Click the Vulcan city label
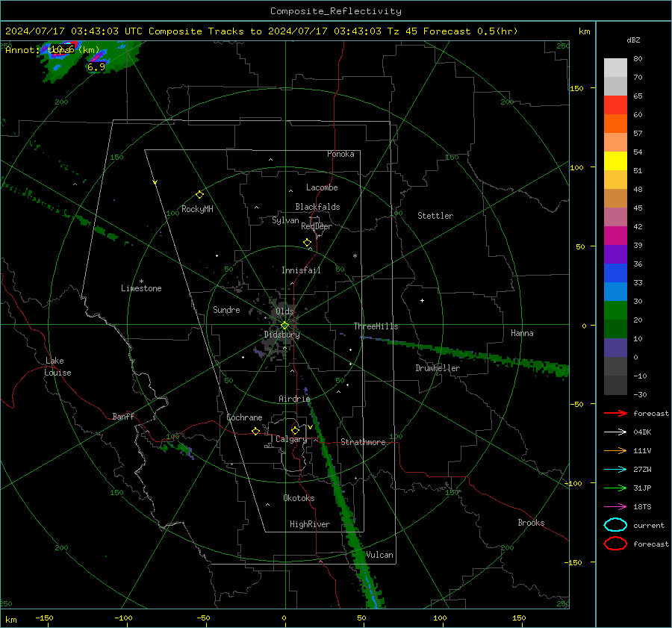Image resolution: width=672 pixels, height=628 pixels. pyautogui.click(x=379, y=555)
